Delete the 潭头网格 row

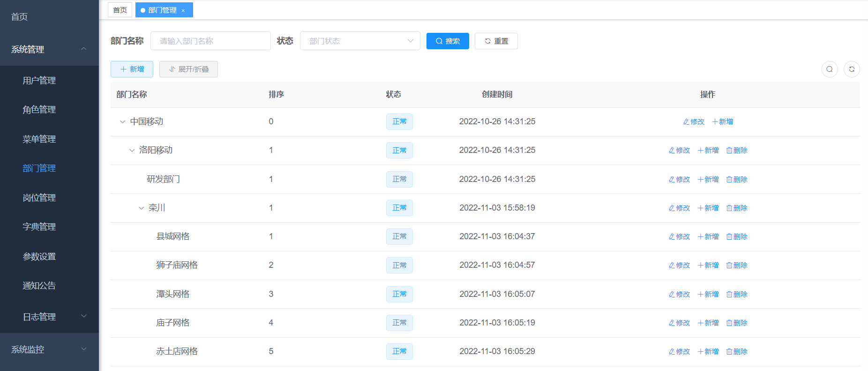[737, 294]
